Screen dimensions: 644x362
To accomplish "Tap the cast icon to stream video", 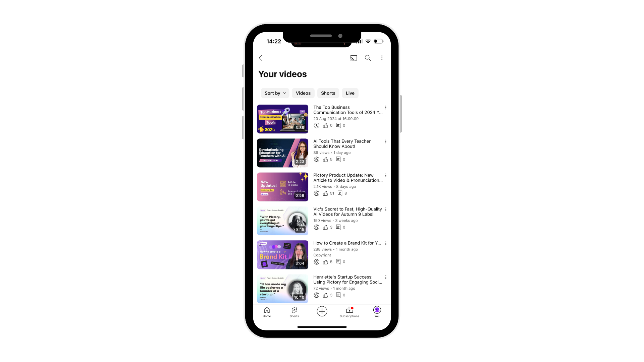I will pos(354,57).
